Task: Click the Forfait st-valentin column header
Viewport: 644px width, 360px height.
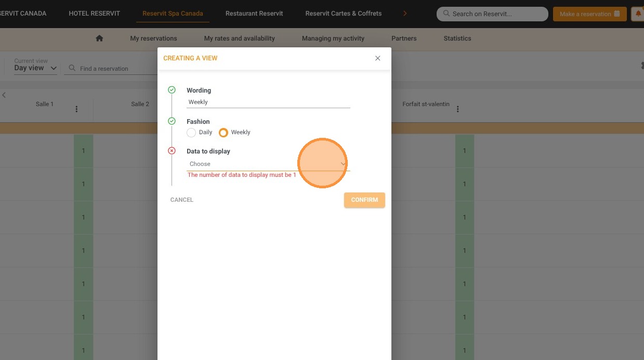Action: click(426, 104)
